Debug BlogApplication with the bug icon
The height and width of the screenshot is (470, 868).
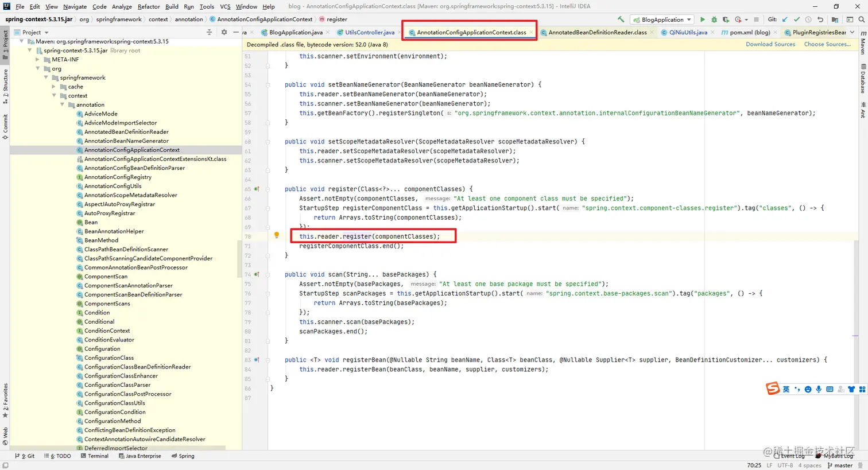[x=714, y=20]
